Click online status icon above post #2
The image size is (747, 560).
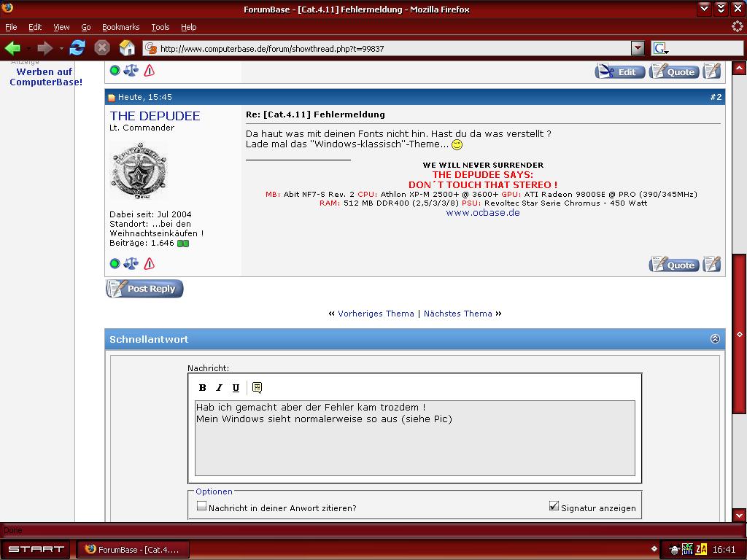pos(115,71)
